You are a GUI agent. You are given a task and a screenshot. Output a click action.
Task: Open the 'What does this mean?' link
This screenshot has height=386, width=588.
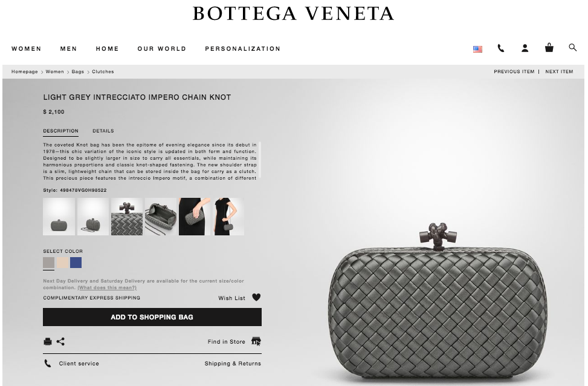tap(107, 287)
